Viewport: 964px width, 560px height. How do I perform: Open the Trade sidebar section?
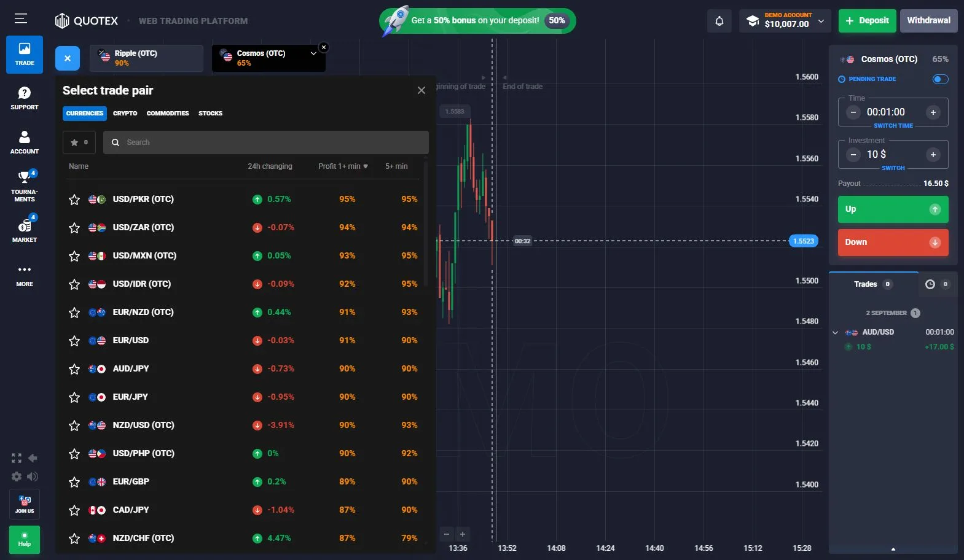coord(25,54)
